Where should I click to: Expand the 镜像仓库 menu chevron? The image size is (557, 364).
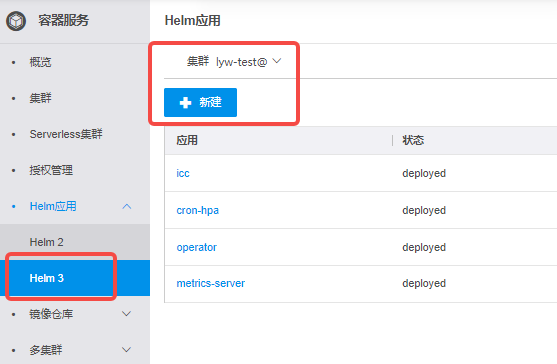(127, 314)
